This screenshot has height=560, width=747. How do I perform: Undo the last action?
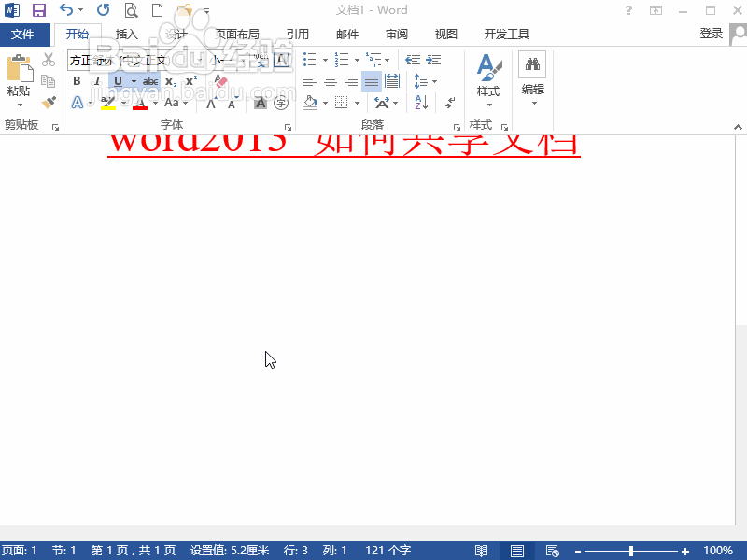[66, 9]
